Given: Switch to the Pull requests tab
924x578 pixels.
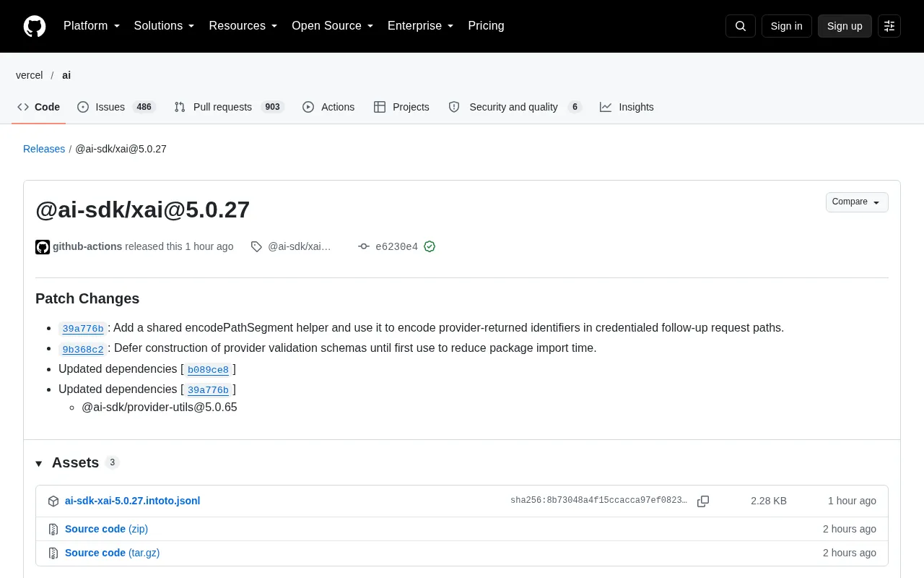Looking at the screenshot, I should tap(229, 107).
